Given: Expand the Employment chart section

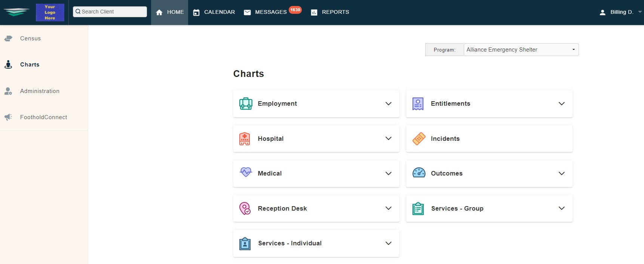Looking at the screenshot, I should tap(388, 104).
